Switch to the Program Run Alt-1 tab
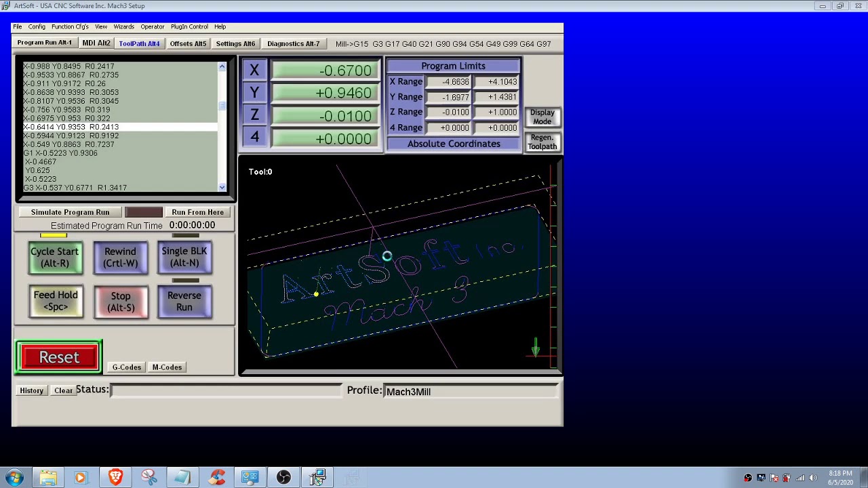 (45, 43)
